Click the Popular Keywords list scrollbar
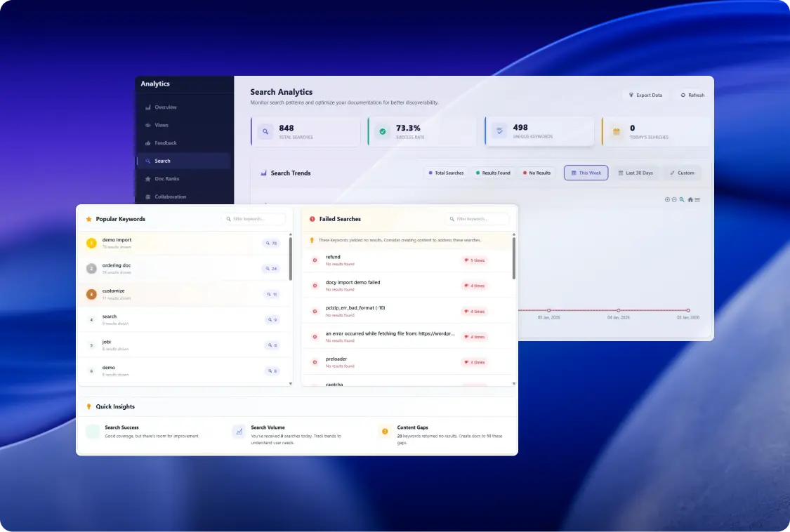The image size is (790, 532). click(291, 260)
